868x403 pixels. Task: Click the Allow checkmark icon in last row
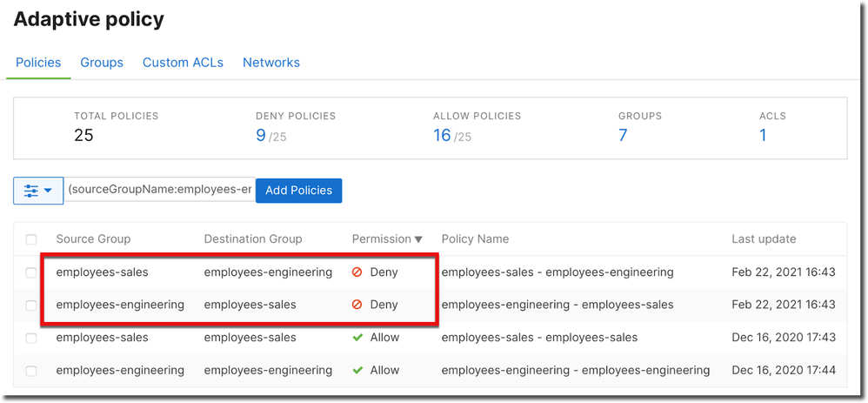coord(357,371)
